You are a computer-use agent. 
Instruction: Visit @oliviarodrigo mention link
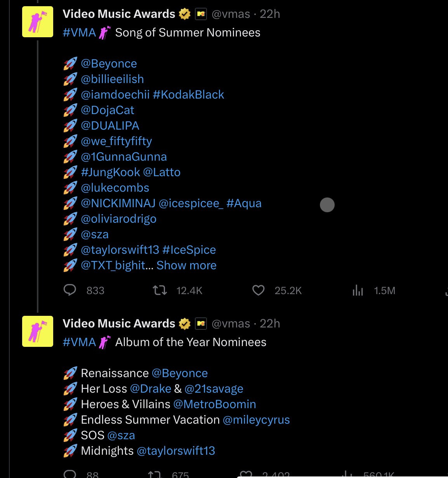pos(118,219)
